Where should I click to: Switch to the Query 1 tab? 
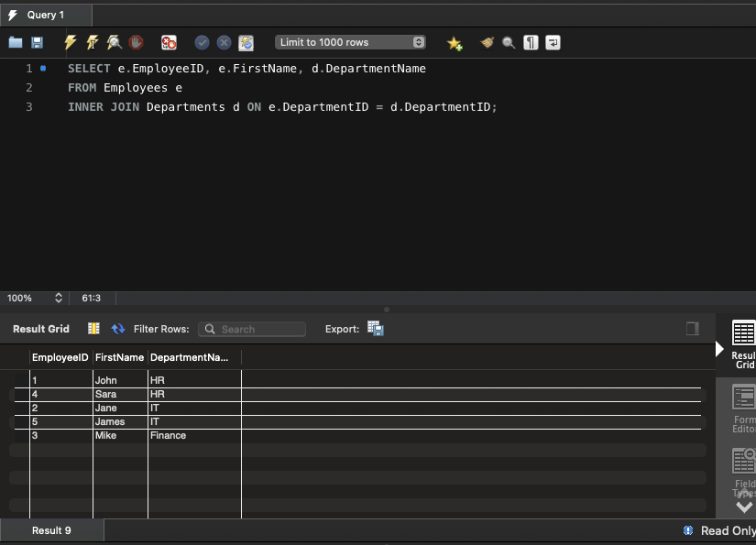point(46,15)
